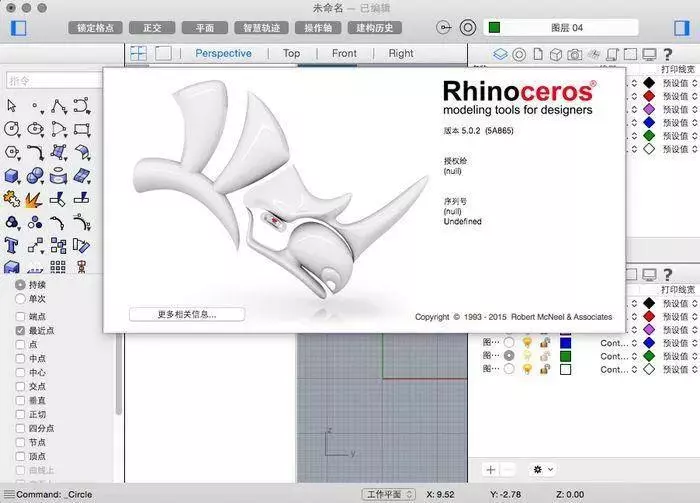Enable the 端点 osnap checkbox
This screenshot has width=700, height=503.
[21, 316]
